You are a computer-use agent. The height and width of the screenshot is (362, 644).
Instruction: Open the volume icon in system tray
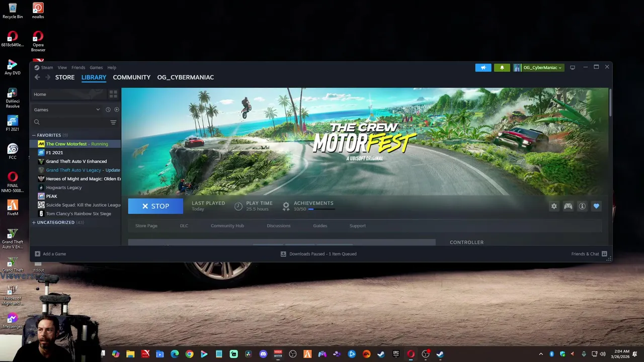[x=603, y=354]
